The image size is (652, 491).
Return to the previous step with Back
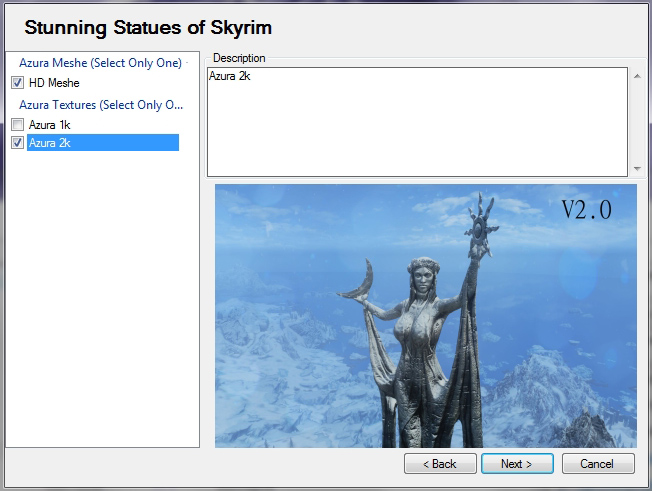440,464
